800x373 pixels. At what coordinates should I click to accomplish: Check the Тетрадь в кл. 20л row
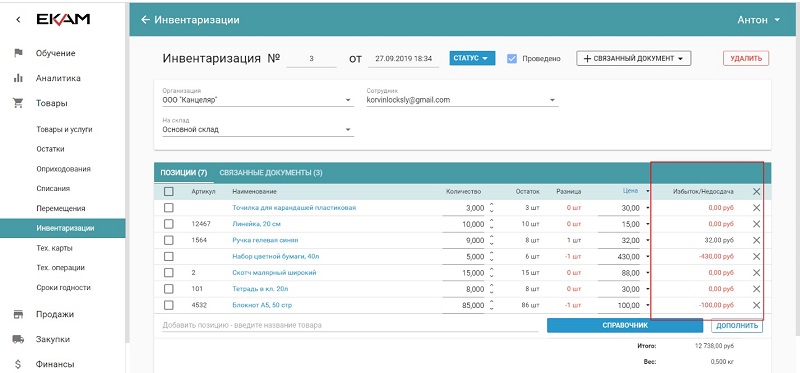pos(168,289)
